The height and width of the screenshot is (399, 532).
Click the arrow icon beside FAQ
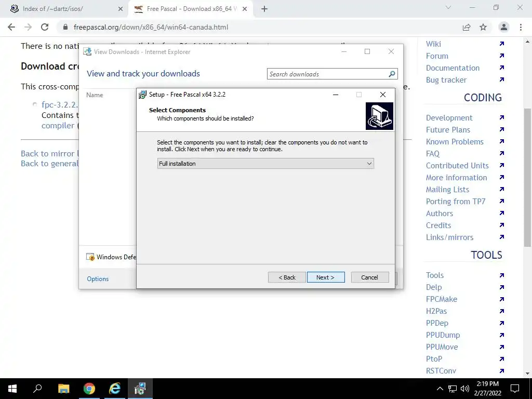point(502,153)
